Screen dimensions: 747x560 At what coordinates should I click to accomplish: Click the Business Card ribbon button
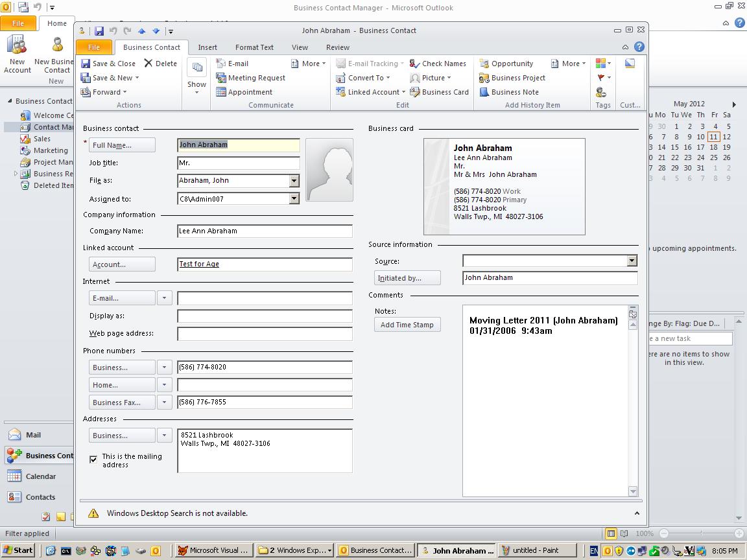[439, 92]
